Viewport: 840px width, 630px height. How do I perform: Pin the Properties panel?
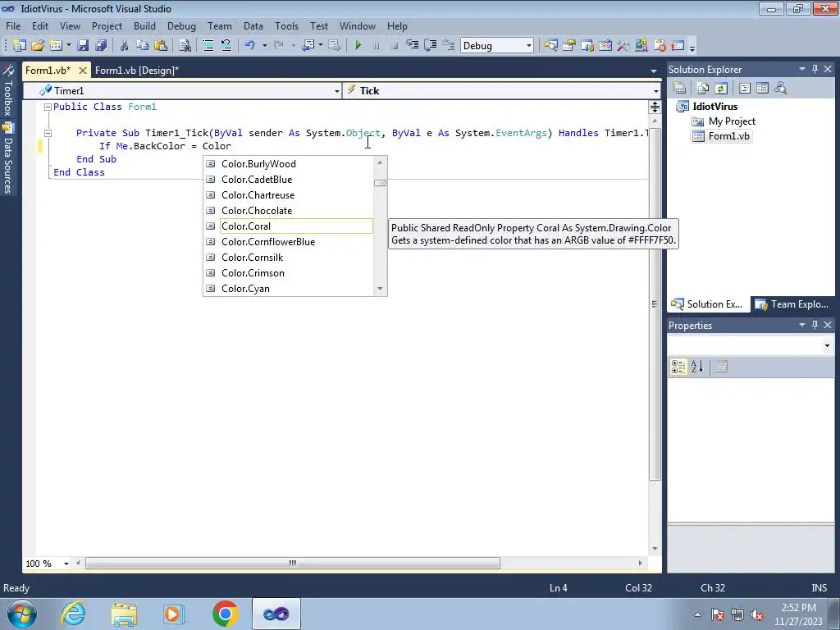(x=815, y=325)
